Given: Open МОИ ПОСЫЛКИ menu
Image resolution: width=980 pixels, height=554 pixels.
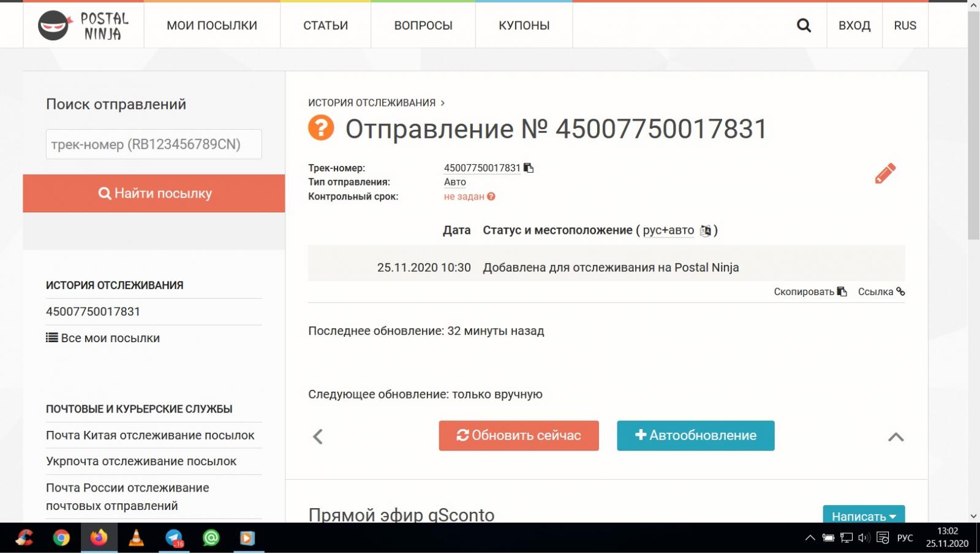Looking at the screenshot, I should tap(212, 25).
